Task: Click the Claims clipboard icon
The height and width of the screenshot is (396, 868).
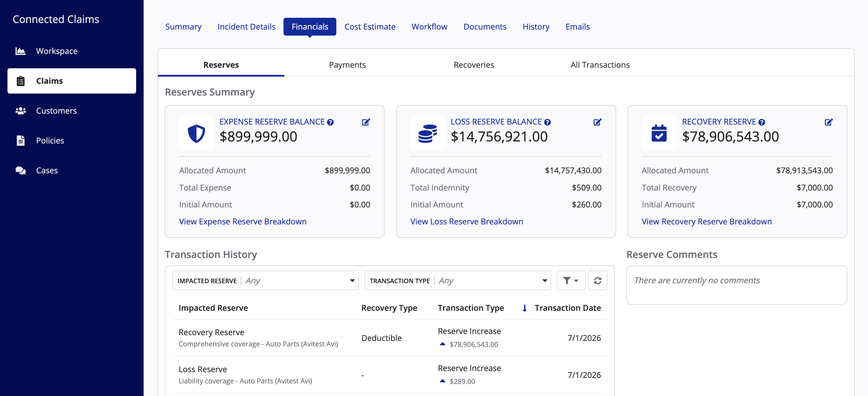Action: (x=21, y=81)
